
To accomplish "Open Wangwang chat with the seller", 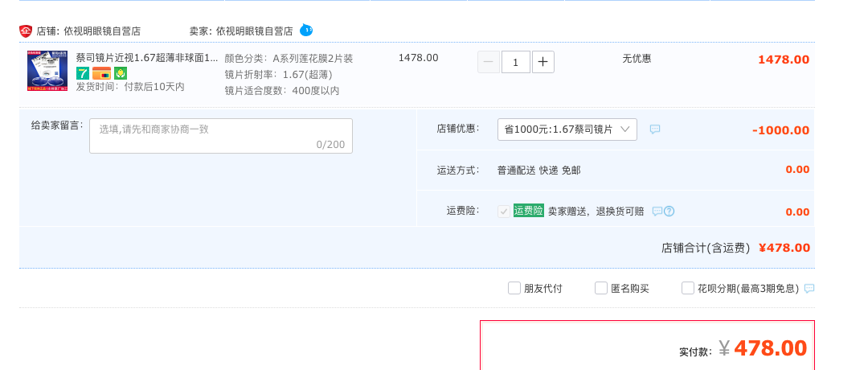I will click(306, 30).
